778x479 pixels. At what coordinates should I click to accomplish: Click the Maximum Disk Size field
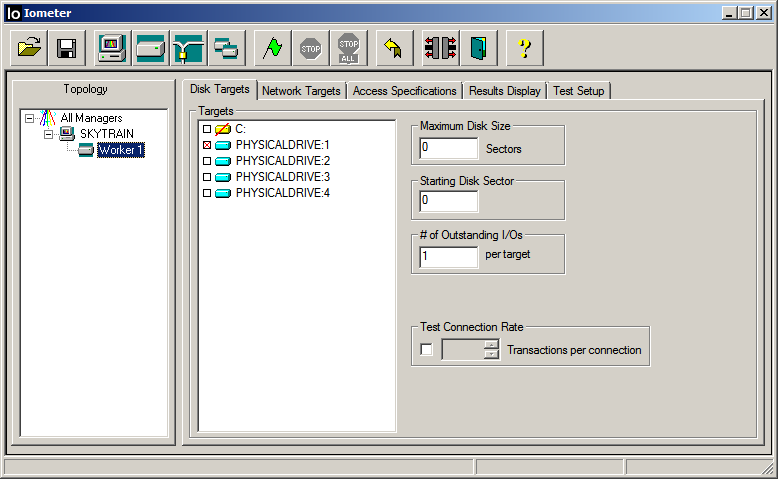pos(449,148)
